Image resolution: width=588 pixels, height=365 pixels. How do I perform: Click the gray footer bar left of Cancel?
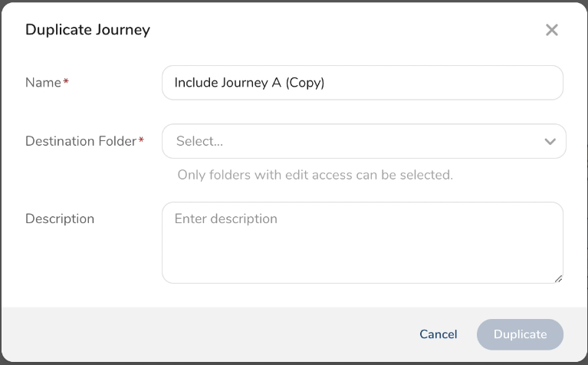(x=207, y=334)
